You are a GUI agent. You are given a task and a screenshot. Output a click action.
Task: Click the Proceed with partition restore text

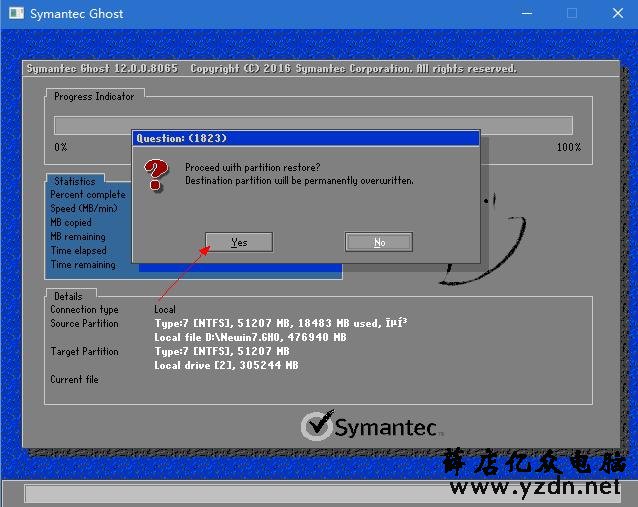point(253,167)
